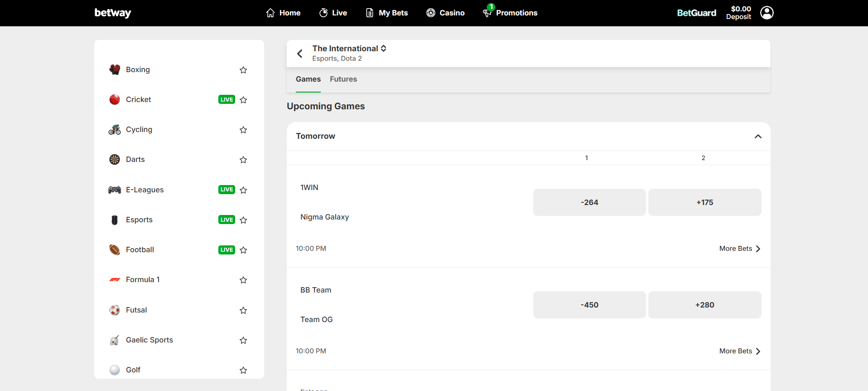Screen dimensions: 868x391
Task: Go to Home in top navigation
Action: point(283,13)
